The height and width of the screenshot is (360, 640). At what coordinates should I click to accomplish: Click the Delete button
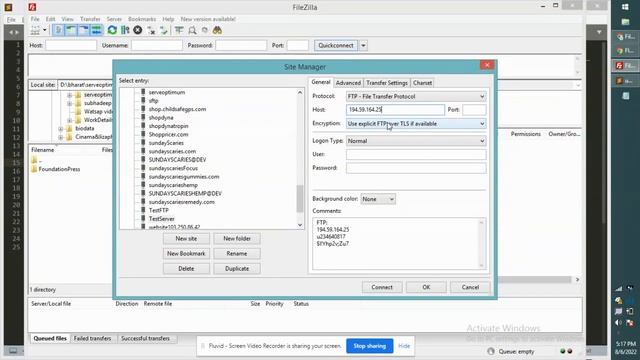tap(186, 269)
